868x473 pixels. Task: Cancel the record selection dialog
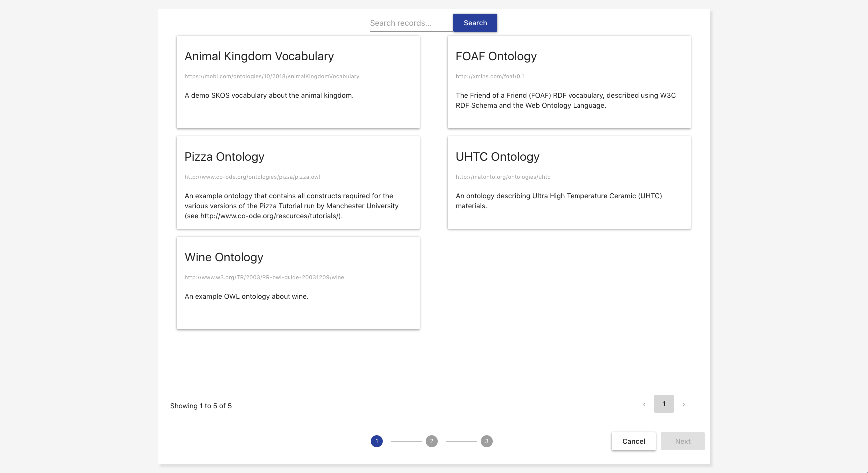coord(634,441)
